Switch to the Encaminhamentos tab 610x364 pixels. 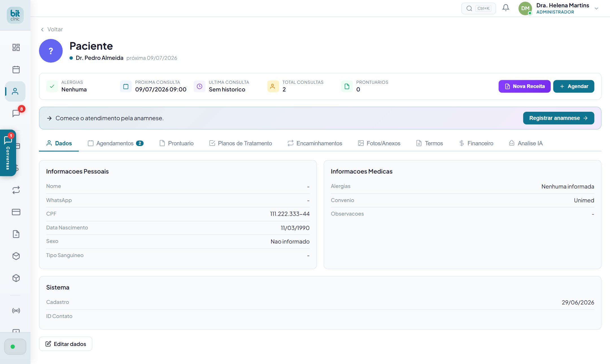click(x=315, y=143)
